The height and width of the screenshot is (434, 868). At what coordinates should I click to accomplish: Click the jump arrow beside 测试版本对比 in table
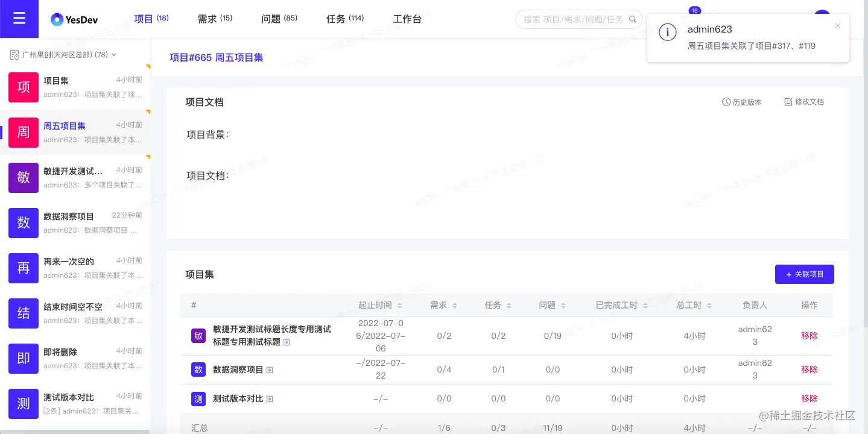pyautogui.click(x=270, y=398)
